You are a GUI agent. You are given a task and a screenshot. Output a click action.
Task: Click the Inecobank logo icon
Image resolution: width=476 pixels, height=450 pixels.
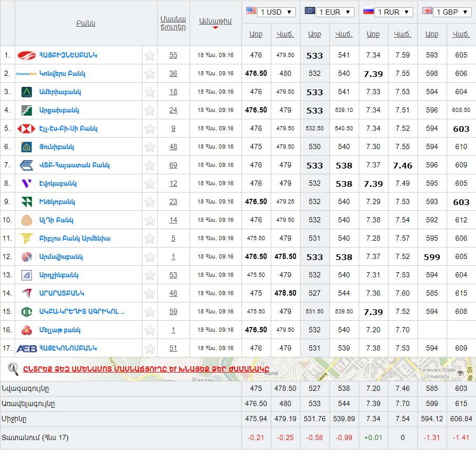point(27,202)
